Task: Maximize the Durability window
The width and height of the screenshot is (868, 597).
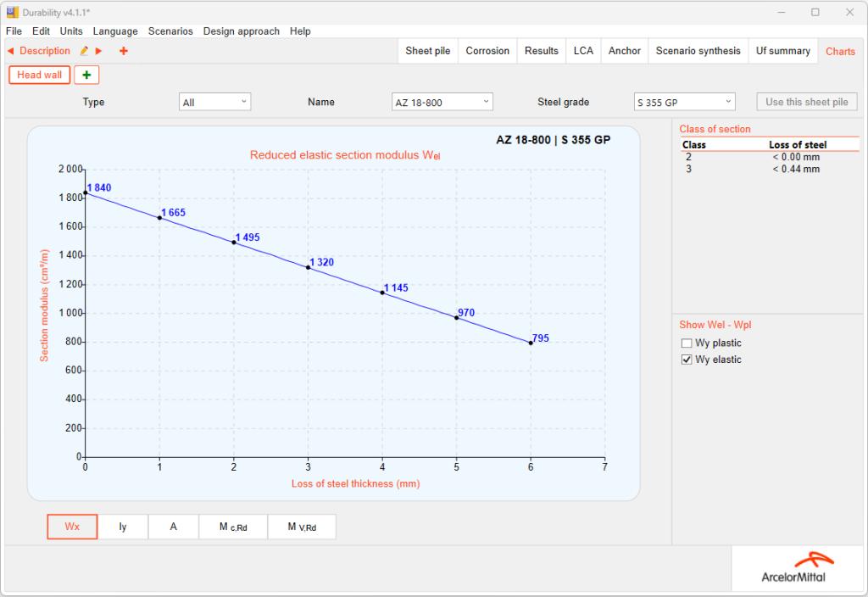Action: 815,12
